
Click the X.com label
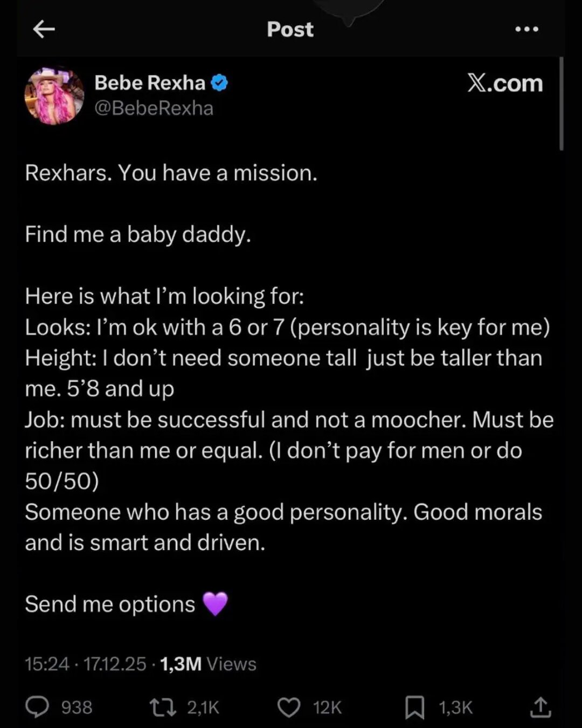[505, 83]
